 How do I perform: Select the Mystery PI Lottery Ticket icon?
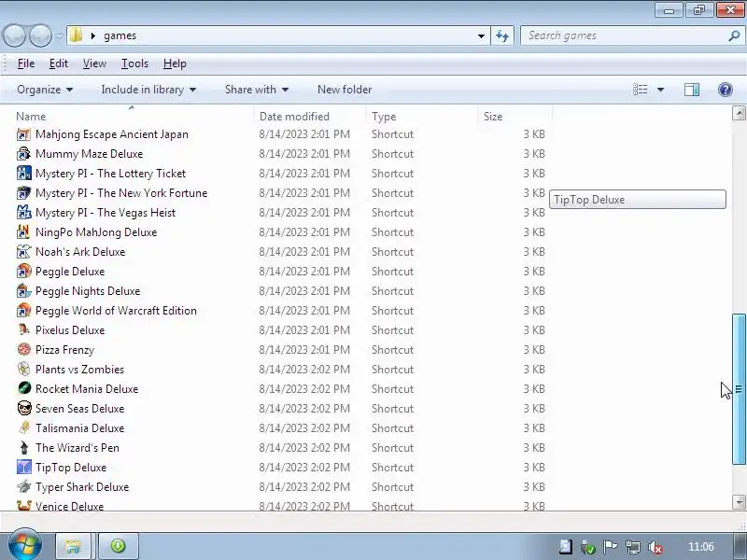coord(24,174)
